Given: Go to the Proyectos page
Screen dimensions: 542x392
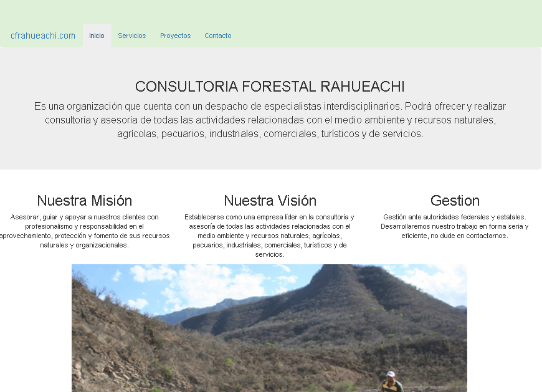Looking at the screenshot, I should 175,36.
